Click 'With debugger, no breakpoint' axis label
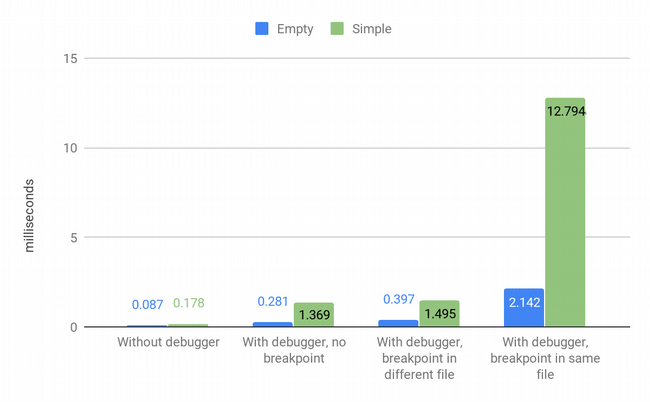The image size is (650, 402). pyautogui.click(x=293, y=351)
